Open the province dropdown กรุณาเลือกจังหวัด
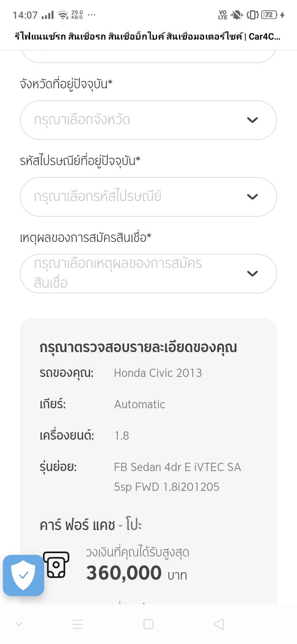297x644 pixels. (x=132, y=120)
